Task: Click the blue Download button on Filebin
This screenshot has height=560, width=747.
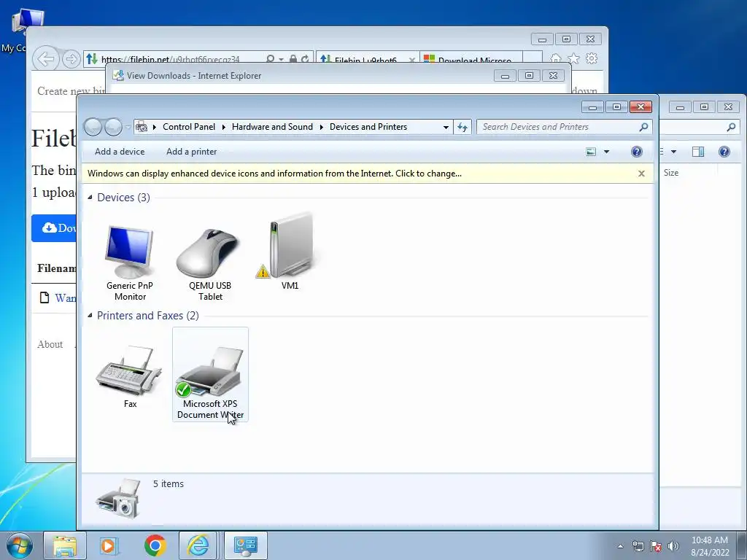Action: (x=54, y=228)
